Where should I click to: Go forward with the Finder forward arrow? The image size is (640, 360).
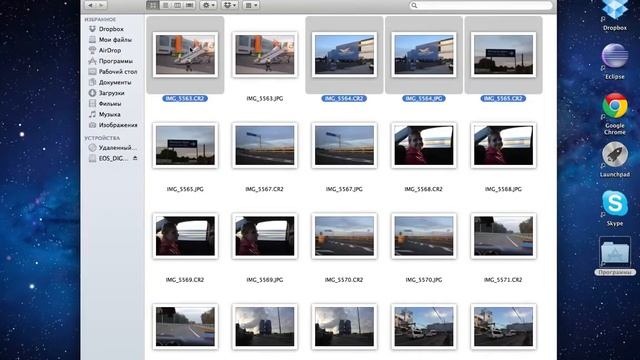pos(102,5)
